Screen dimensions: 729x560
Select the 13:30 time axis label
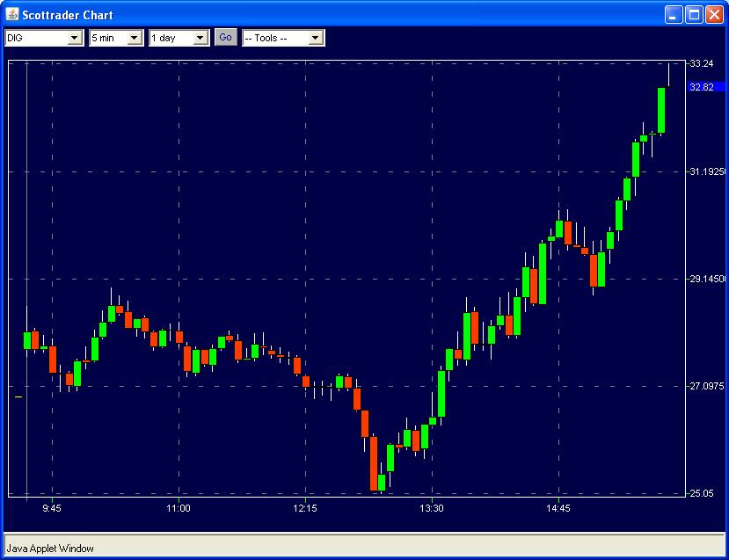[432, 508]
